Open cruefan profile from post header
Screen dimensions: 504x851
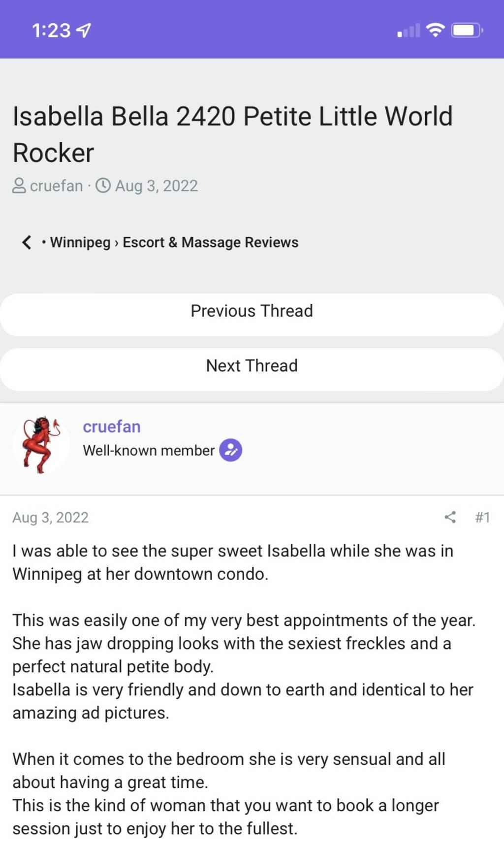pos(111,426)
